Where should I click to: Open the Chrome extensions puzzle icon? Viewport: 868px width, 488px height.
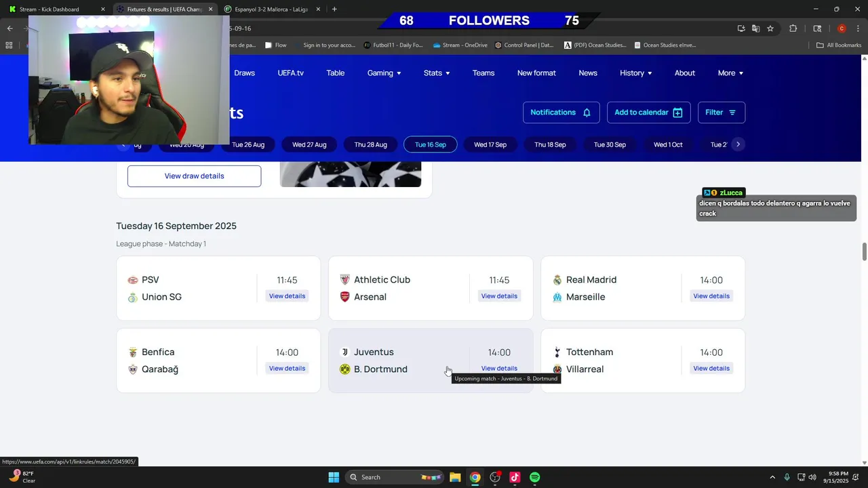click(x=793, y=28)
